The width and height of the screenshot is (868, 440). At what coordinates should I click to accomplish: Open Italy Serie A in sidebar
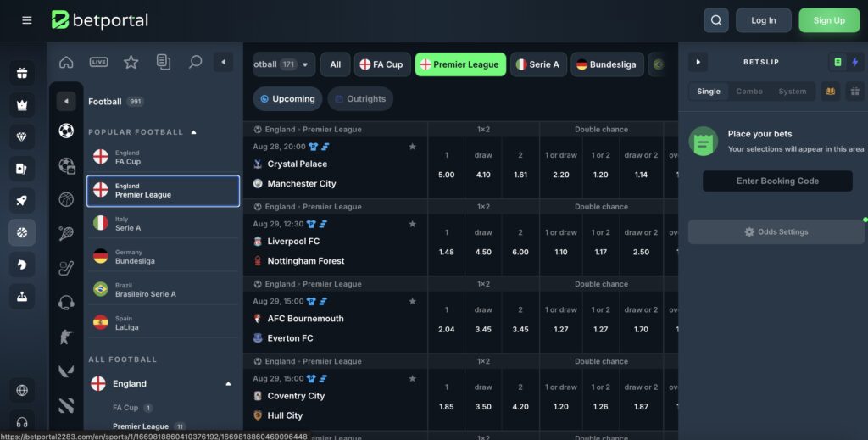click(164, 224)
